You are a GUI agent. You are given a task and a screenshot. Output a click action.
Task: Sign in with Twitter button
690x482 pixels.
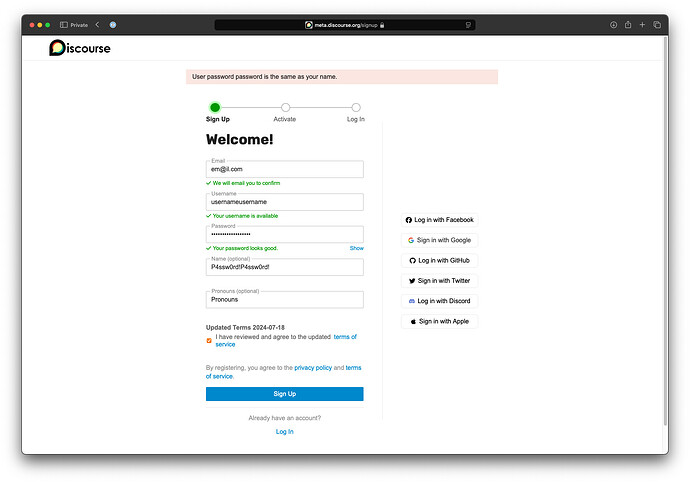440,281
